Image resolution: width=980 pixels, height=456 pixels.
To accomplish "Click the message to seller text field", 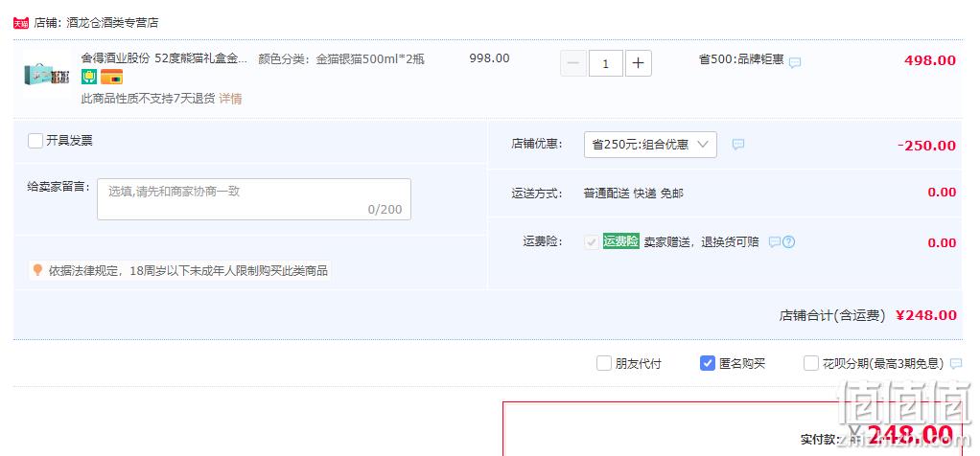I will pyautogui.click(x=254, y=199).
